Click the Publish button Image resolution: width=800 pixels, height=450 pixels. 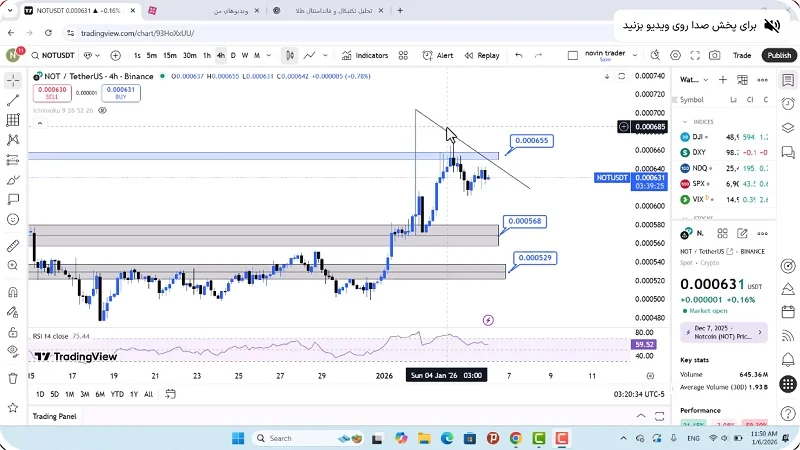[779, 56]
